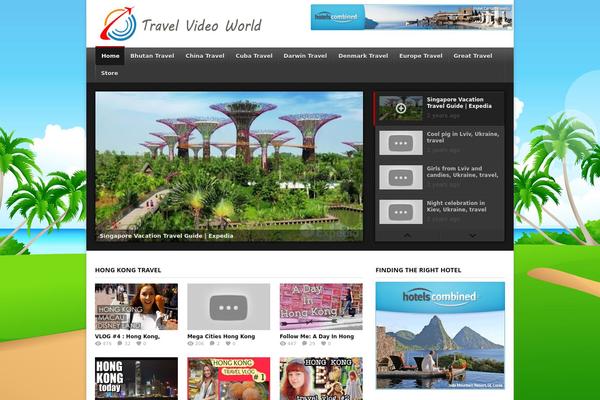This screenshot has height=400, width=600.
Task: Open the Europe Travel menu item
Action: point(421,56)
